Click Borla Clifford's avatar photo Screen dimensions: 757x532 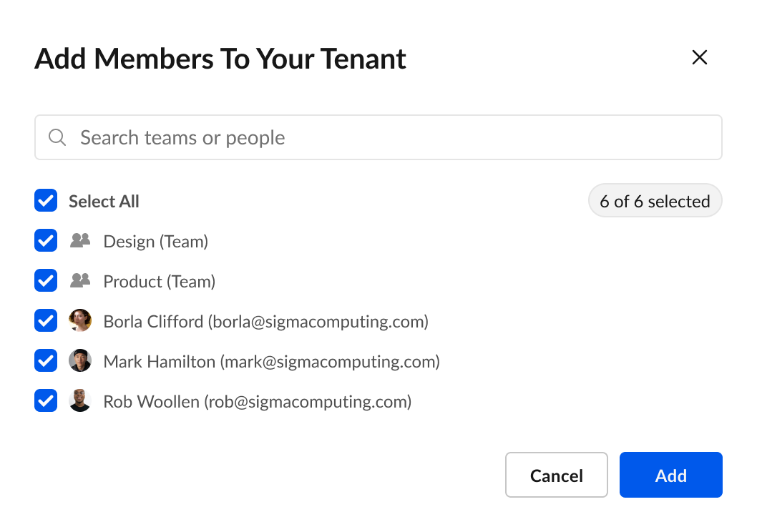(x=80, y=321)
